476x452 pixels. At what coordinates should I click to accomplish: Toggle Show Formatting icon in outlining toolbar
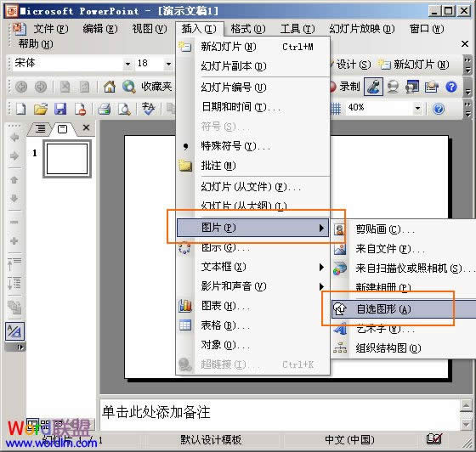(x=14, y=331)
